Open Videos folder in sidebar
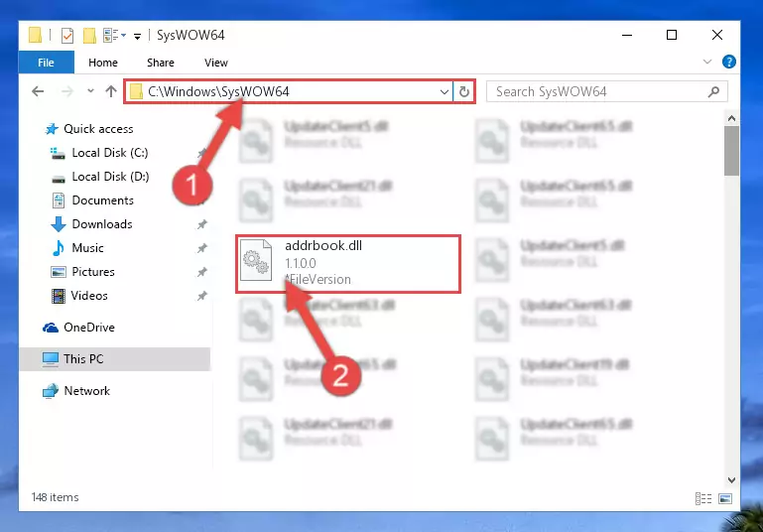 (x=89, y=296)
